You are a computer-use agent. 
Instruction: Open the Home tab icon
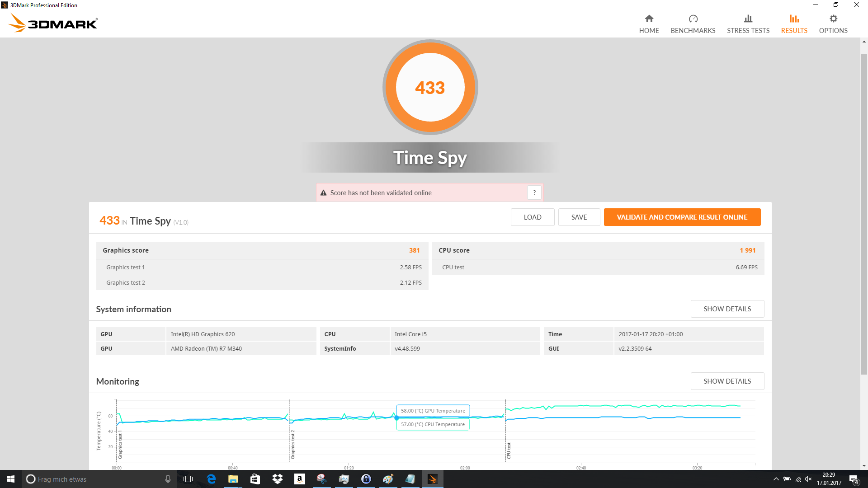(649, 19)
